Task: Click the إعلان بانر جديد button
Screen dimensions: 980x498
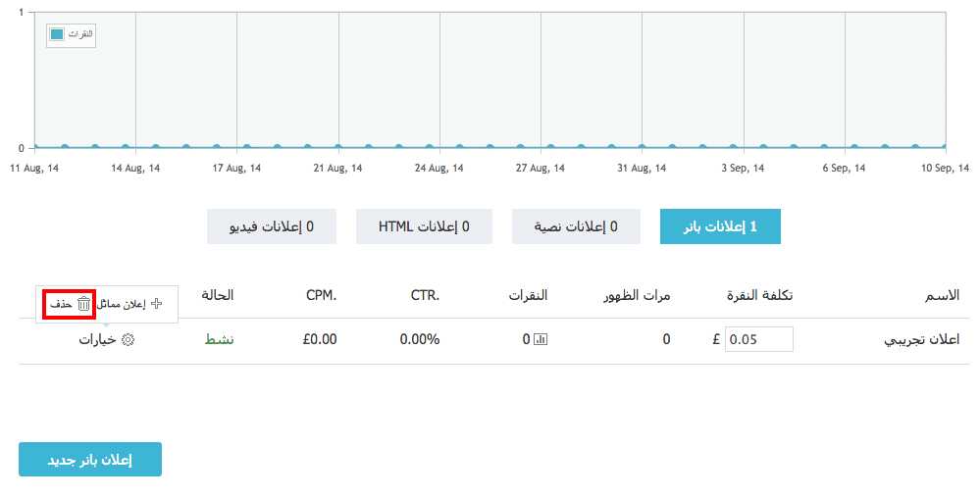Action: 90,460
